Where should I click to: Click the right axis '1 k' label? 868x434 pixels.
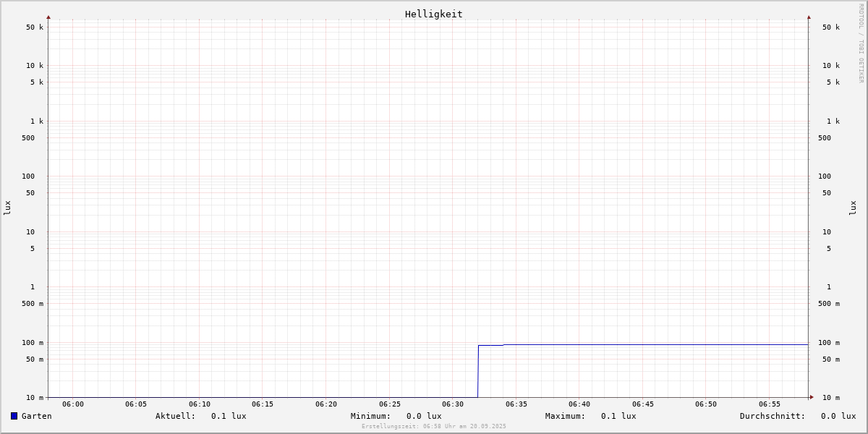pyautogui.click(x=833, y=122)
